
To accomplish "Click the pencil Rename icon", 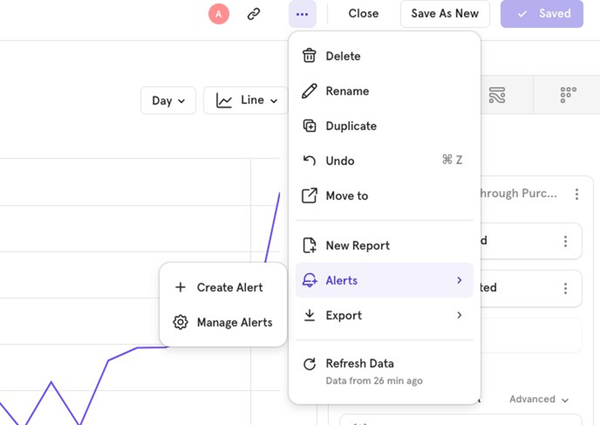I will click(309, 91).
